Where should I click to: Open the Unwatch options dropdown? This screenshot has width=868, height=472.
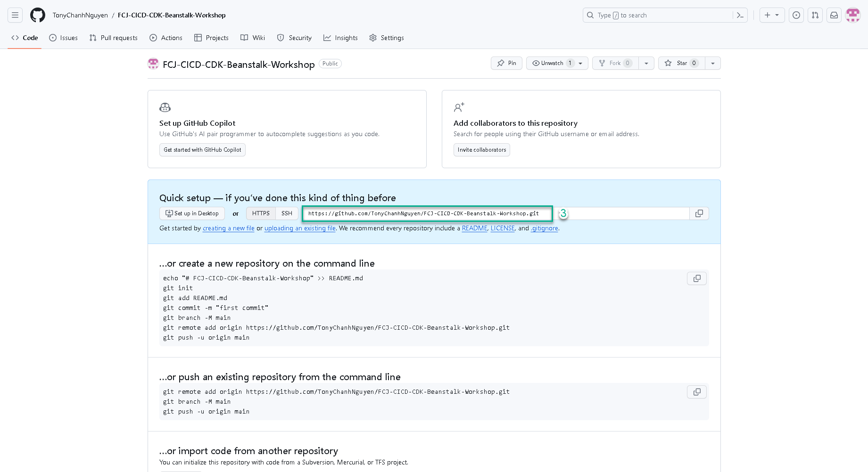point(580,63)
